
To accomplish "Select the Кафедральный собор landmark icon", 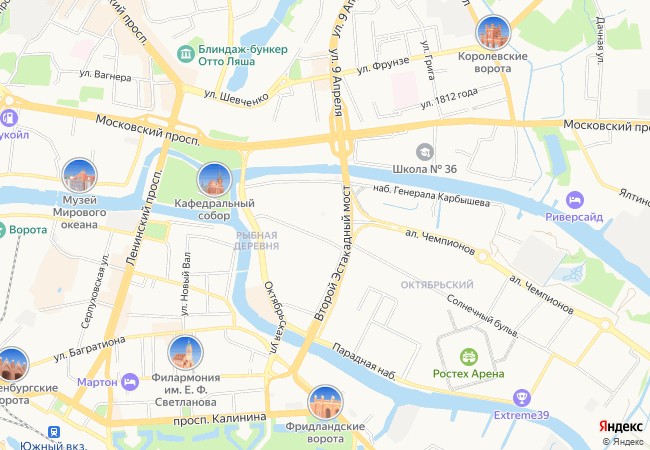I will tap(214, 180).
